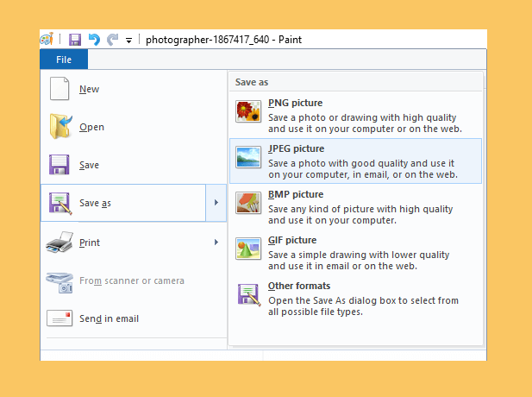
Task: Click the Save as floppy-with-pencil icon in left menu
Action: (x=60, y=204)
